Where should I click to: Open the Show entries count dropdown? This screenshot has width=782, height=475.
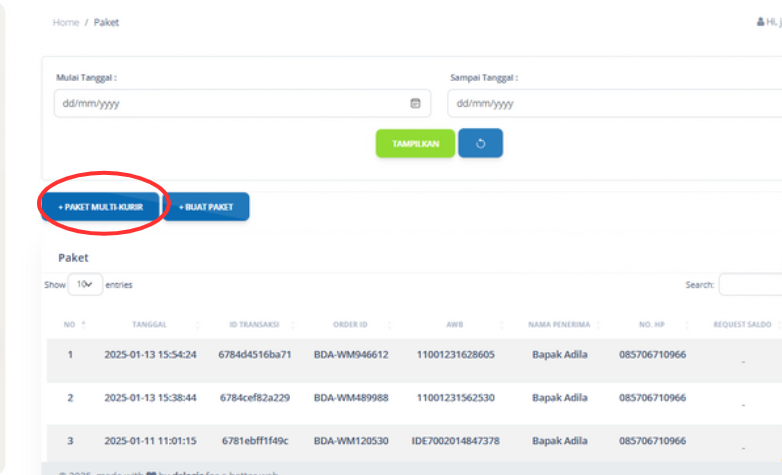click(85, 285)
